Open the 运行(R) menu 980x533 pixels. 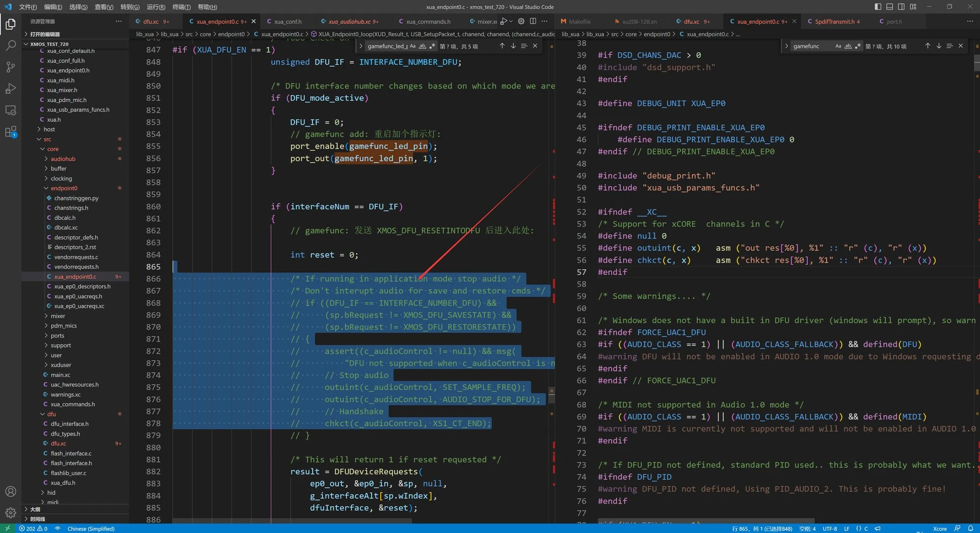coord(156,7)
